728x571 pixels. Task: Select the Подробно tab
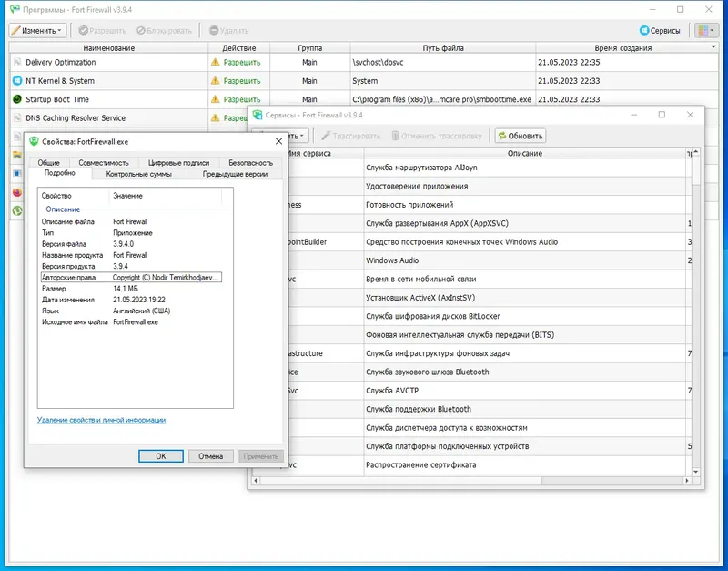point(60,173)
